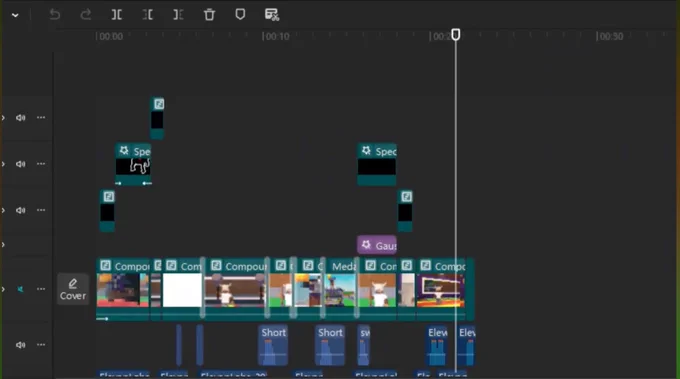Select the second Elev audio clip right of playhead

point(466,345)
